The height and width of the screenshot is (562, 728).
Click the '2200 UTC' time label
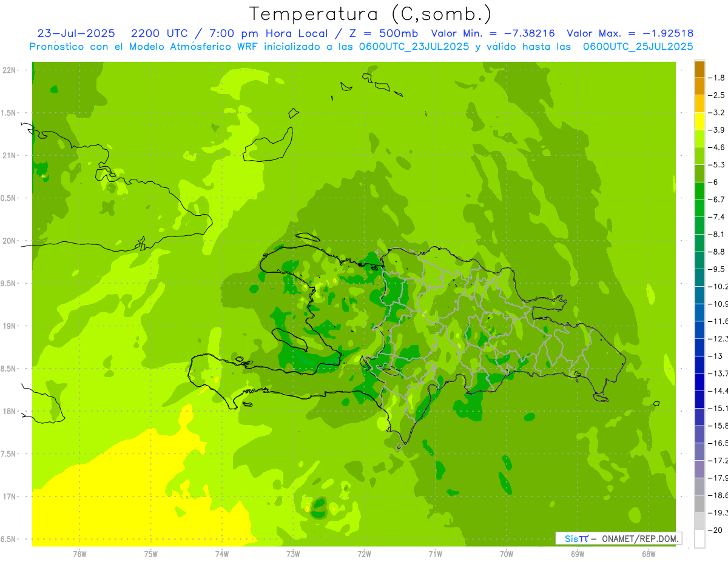click(x=160, y=34)
